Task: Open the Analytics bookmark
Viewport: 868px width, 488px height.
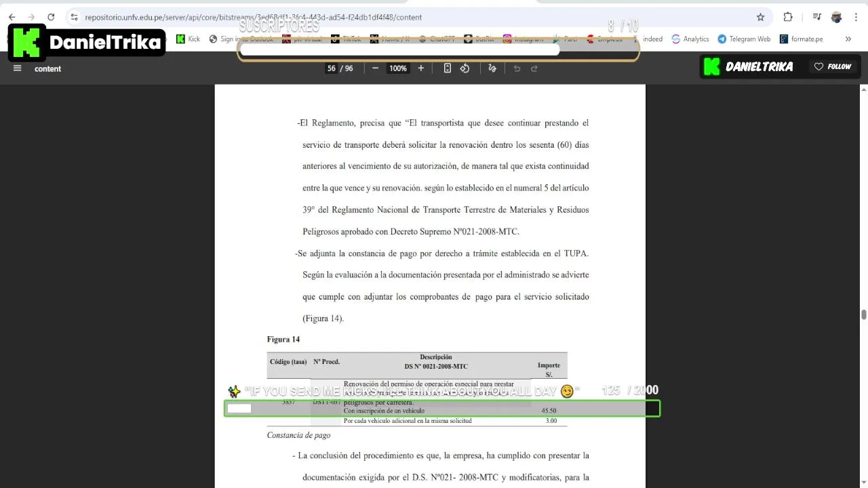Action: click(690, 39)
